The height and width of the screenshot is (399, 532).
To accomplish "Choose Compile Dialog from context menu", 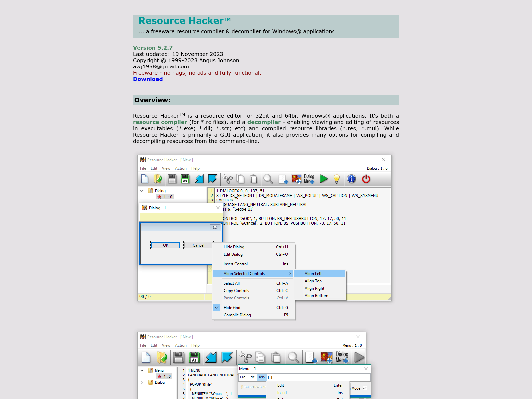I will (x=254, y=315).
